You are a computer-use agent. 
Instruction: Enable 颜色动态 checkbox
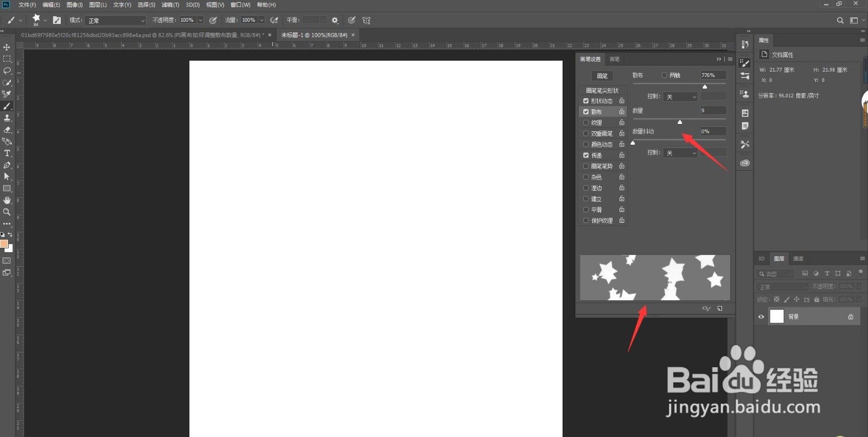click(586, 144)
